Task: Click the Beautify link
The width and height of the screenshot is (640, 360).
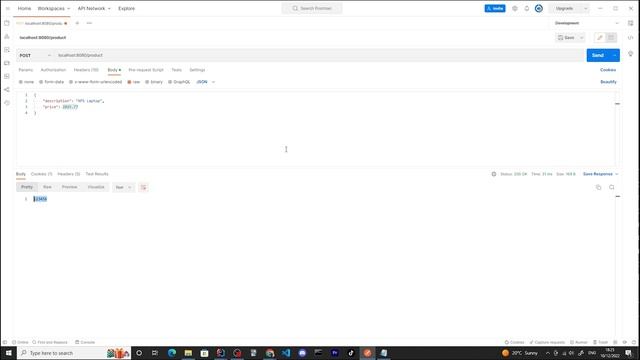Action: point(608,82)
